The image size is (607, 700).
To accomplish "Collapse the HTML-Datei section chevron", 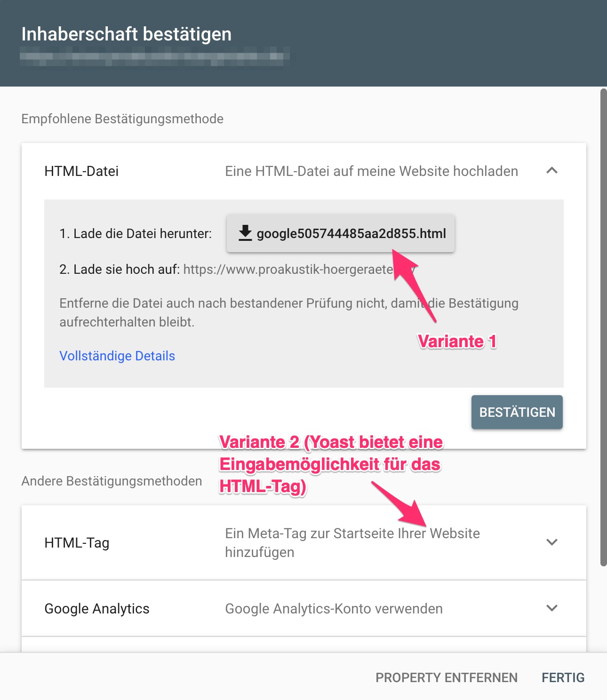I will click(551, 171).
